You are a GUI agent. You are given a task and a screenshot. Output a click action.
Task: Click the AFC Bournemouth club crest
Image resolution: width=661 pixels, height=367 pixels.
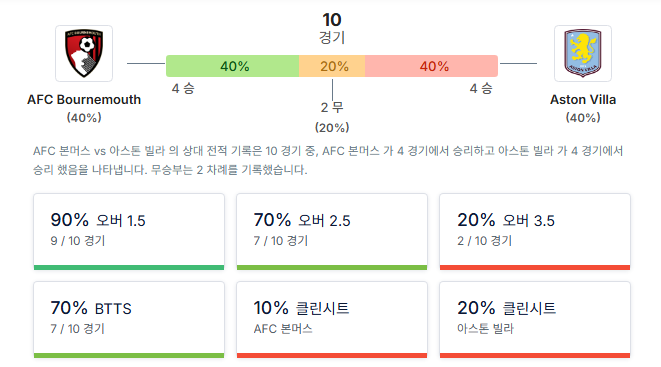click(x=84, y=54)
